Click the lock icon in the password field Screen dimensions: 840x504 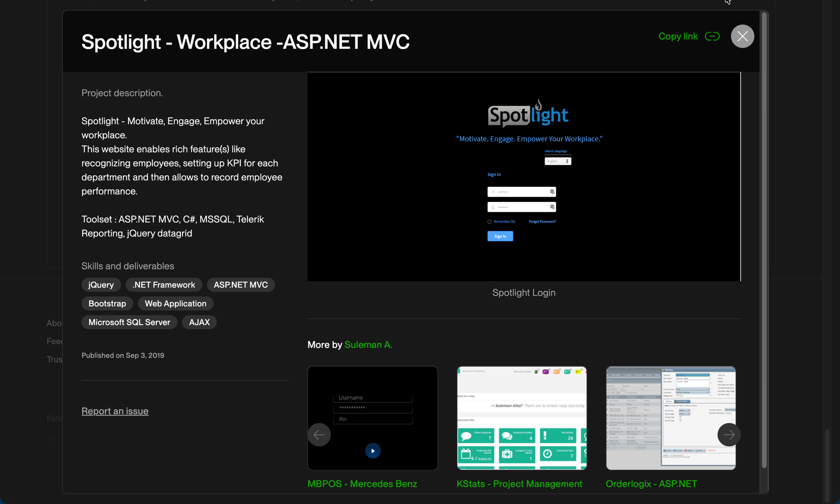(493, 207)
